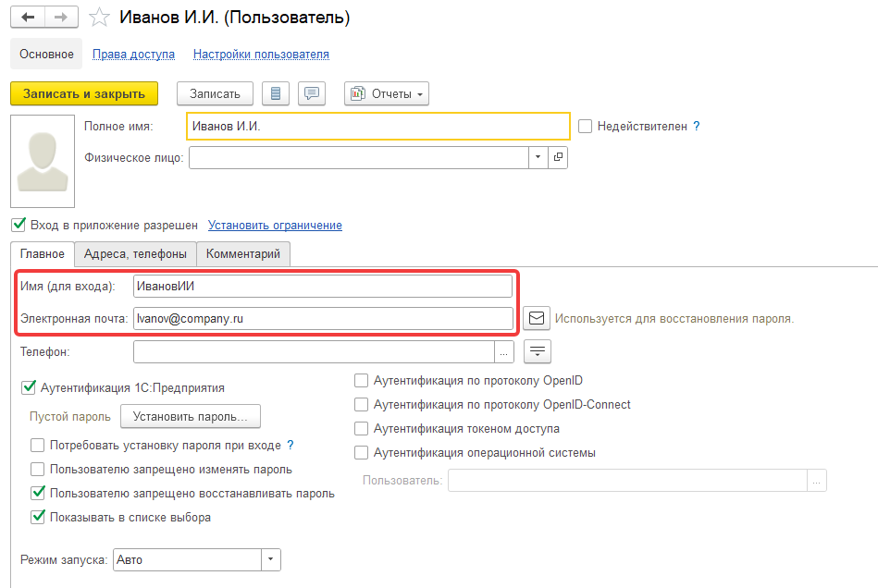Select the Главное tab
Image resolution: width=878 pixels, height=588 pixels.
(42, 254)
